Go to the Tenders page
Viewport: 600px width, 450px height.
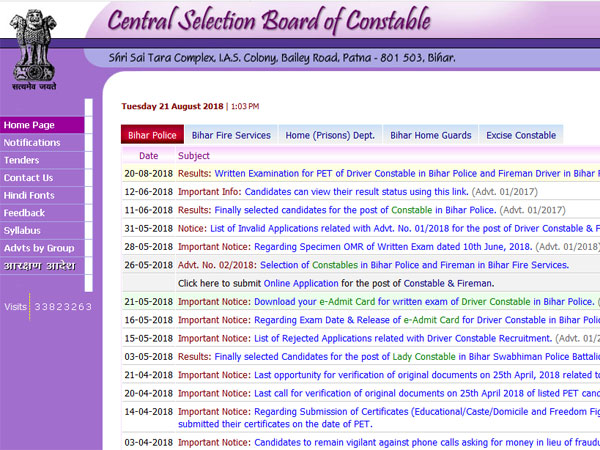coord(22,160)
